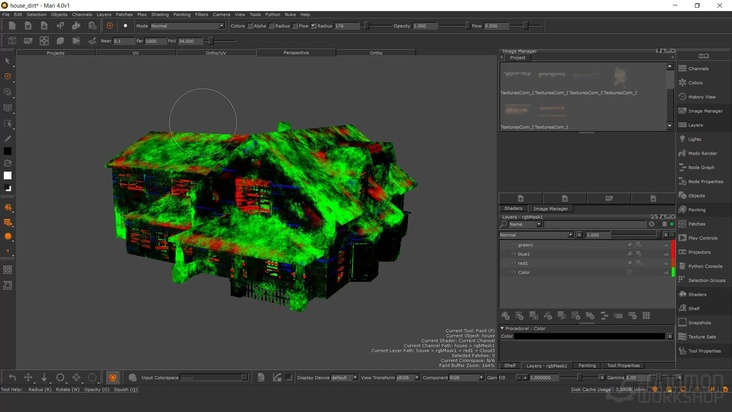This screenshot has height=412, width=732.
Task: Click the black Color procedural swatch bar
Action: (589, 336)
